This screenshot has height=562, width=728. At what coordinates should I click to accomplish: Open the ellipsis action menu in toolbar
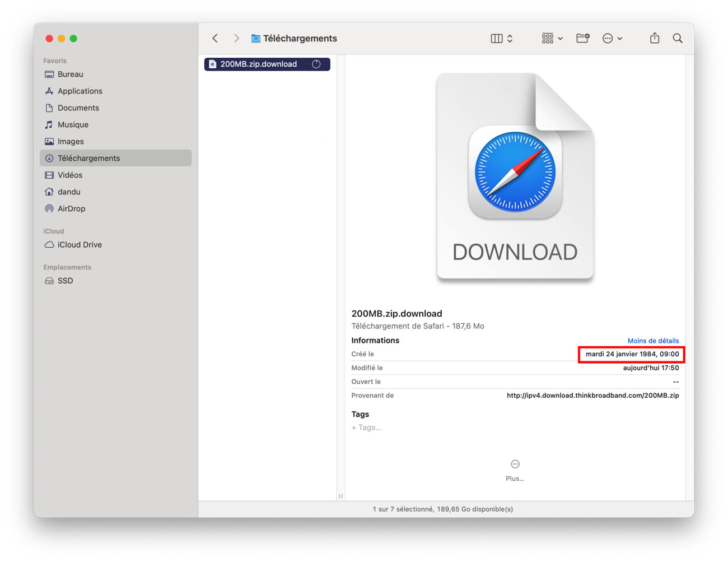point(612,38)
